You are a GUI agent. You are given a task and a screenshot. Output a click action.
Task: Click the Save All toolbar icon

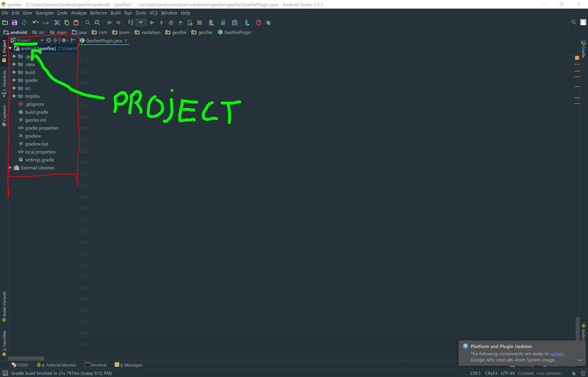(x=14, y=23)
